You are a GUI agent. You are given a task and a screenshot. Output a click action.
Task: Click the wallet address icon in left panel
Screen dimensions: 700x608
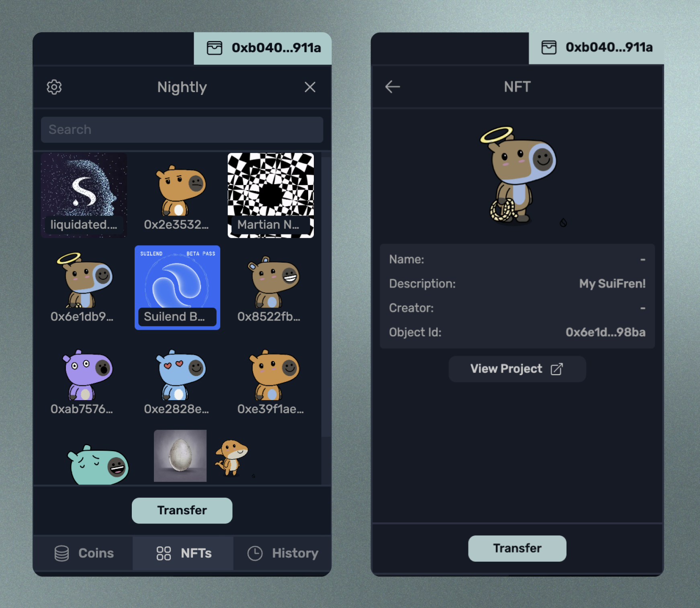pos(214,48)
